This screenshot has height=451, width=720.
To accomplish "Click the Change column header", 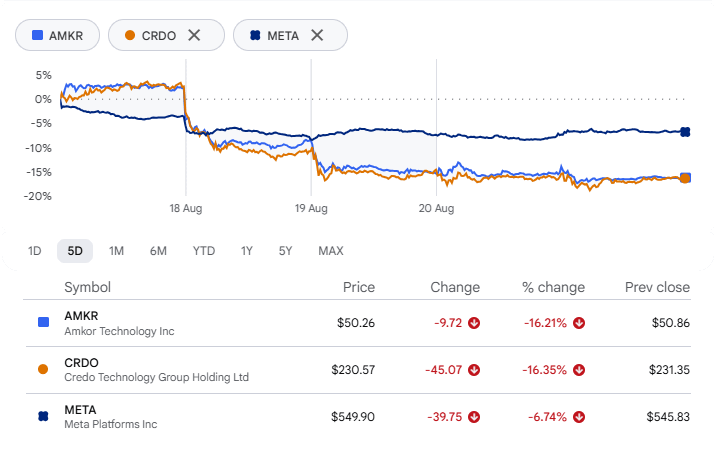I will click(455, 287).
